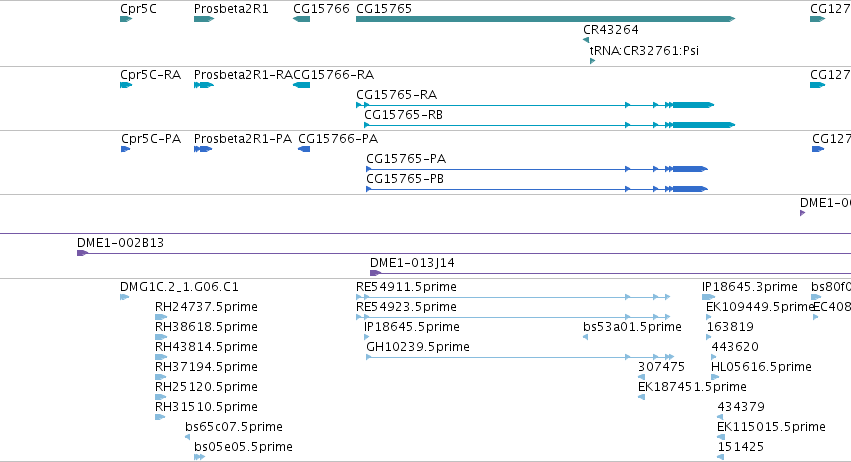Select the tRNA:CR32761:Psi feature arrow
This screenshot has width=851, height=462.
[593, 61]
